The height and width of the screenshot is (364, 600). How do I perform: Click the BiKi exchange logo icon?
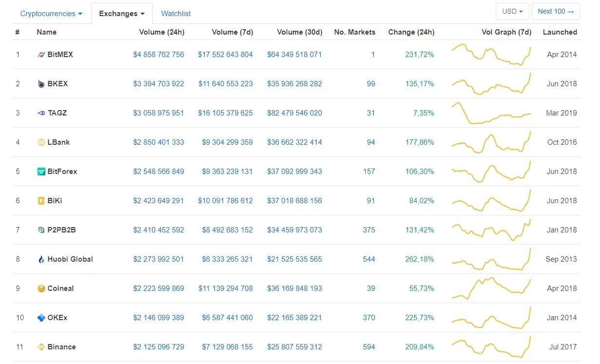click(x=41, y=201)
